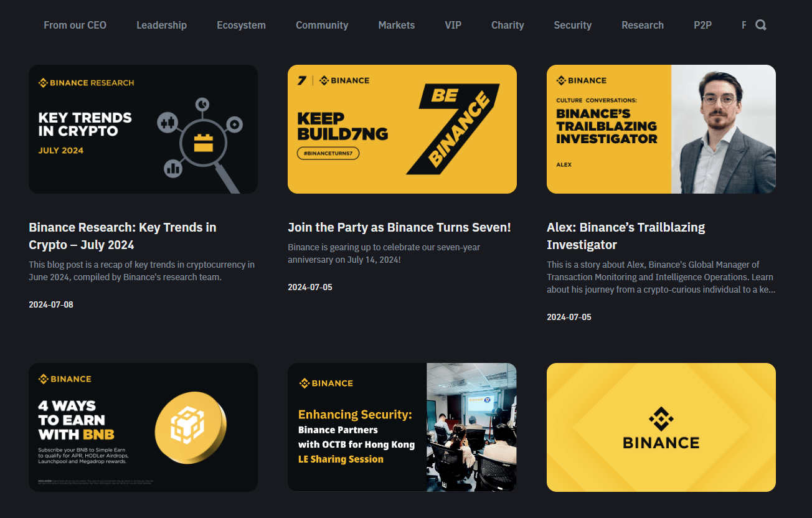Viewport: 812px width, 518px height.
Task: Select the From our CEO category
Action: (x=75, y=25)
